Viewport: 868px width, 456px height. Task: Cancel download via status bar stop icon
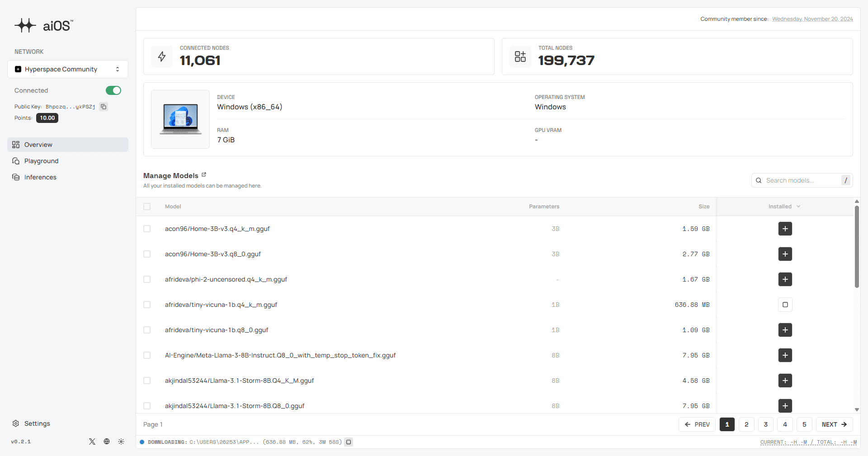(349, 442)
